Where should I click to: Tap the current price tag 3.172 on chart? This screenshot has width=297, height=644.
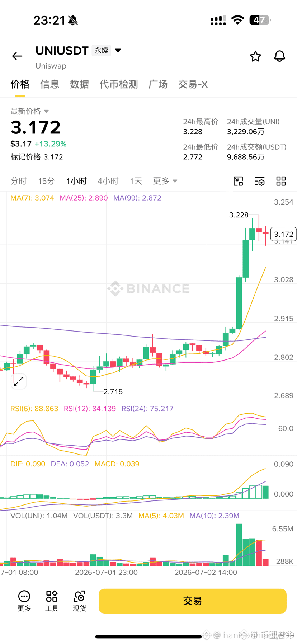click(283, 234)
